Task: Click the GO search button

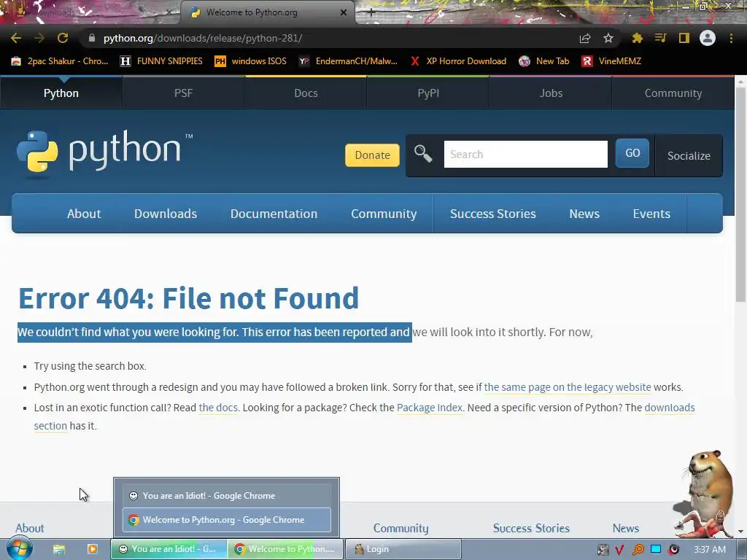Action: point(632,153)
